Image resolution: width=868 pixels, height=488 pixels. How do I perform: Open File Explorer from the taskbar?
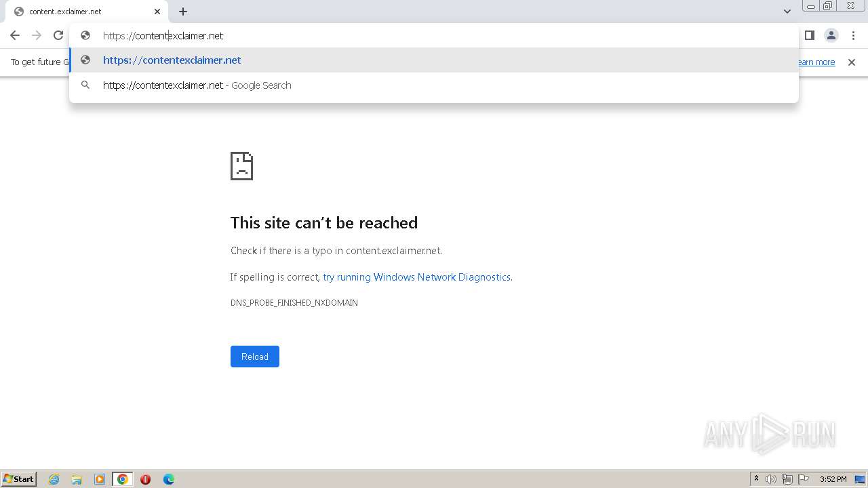coord(77,479)
